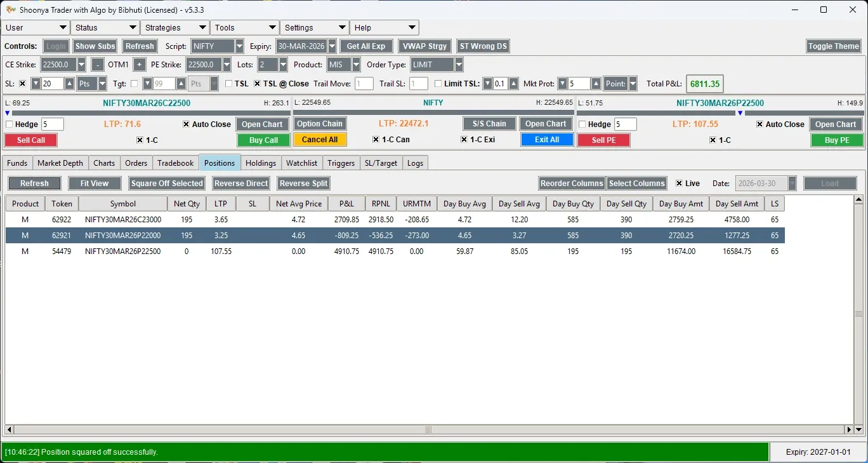
Task: Toggle Auto Close for the call panel
Action: tap(187, 124)
